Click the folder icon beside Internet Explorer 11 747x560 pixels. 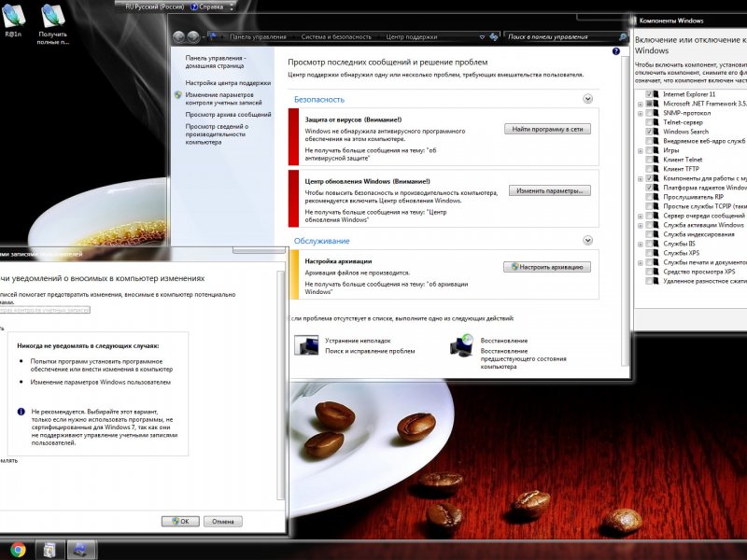click(x=656, y=94)
